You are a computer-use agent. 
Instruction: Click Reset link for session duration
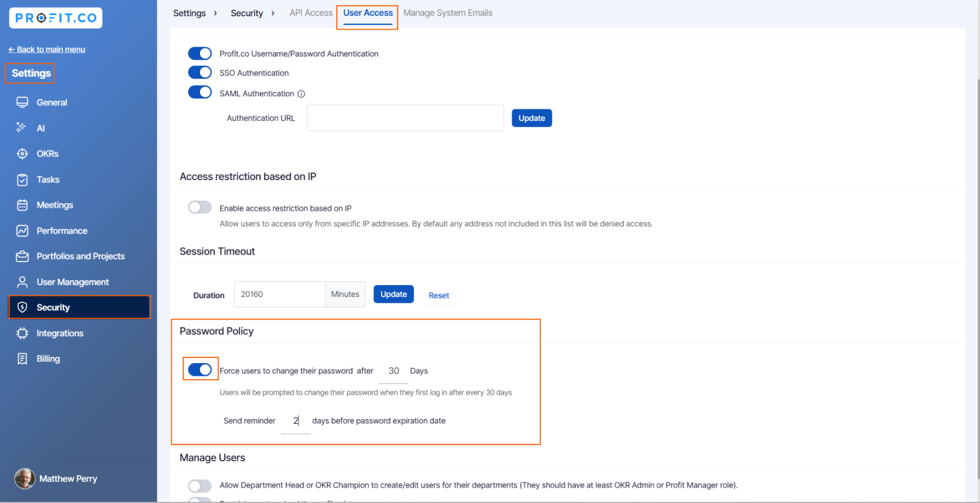[x=438, y=295]
